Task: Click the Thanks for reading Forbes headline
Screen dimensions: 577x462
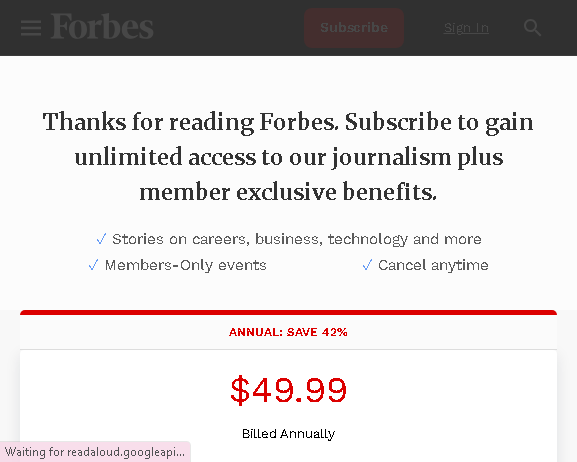Action: point(288,157)
